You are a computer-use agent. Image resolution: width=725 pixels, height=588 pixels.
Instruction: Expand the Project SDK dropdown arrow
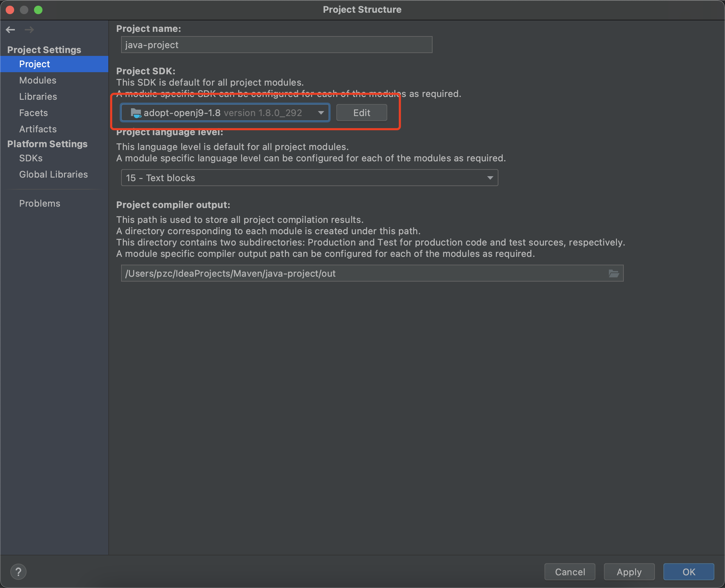pos(321,113)
